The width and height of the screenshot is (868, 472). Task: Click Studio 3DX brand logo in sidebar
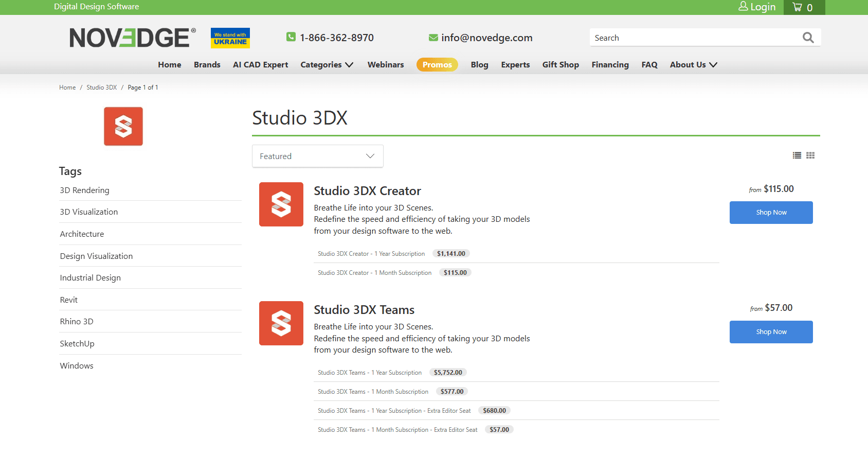(123, 127)
